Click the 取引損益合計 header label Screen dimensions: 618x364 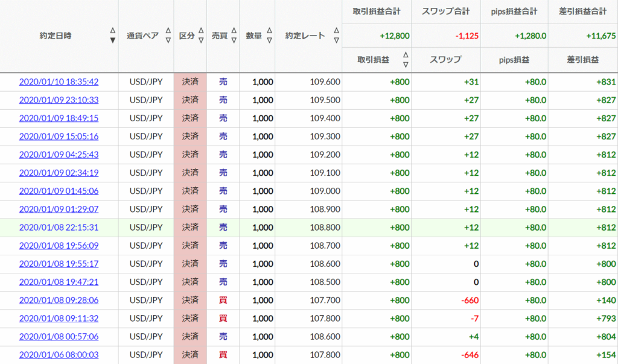377,11
